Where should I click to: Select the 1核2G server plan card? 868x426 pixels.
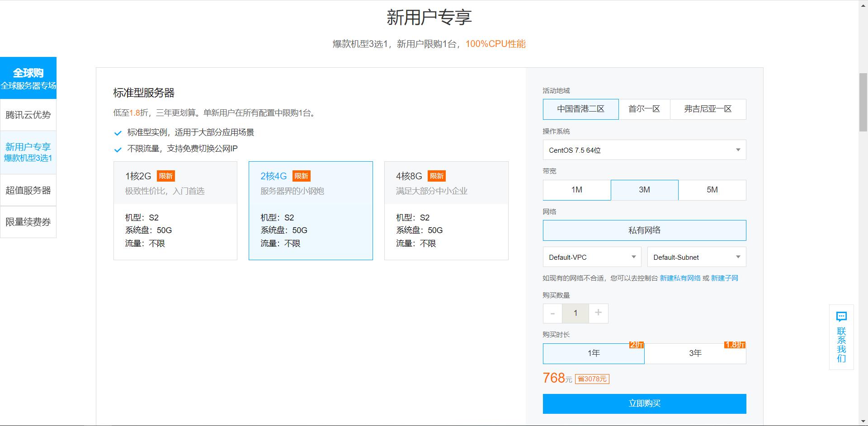pyautogui.click(x=175, y=211)
